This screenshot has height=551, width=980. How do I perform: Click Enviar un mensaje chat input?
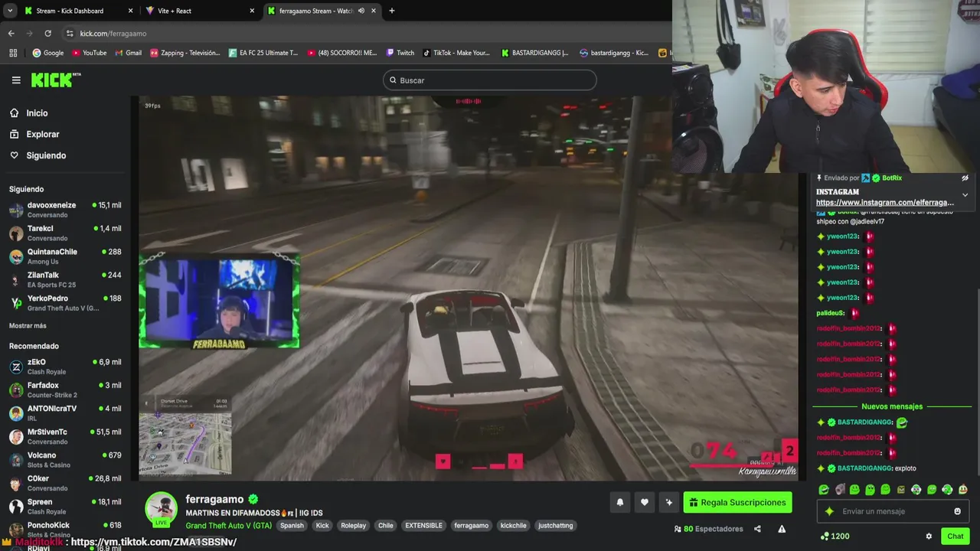pos(893,511)
